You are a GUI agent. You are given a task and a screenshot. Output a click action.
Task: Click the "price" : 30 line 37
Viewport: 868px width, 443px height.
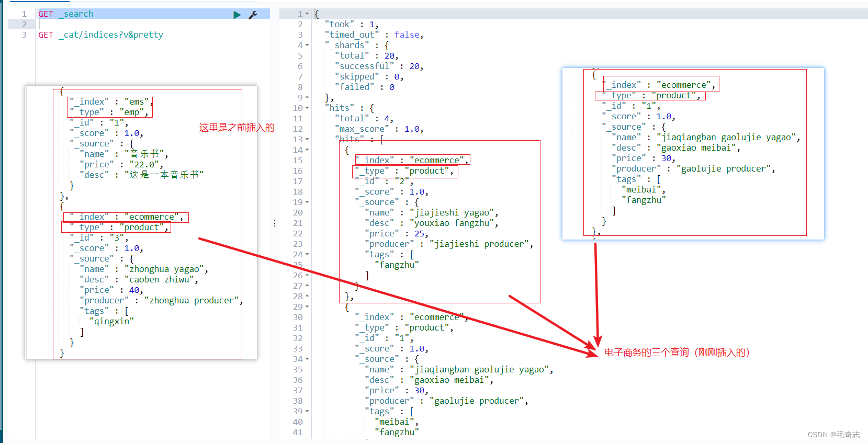pos(397,391)
